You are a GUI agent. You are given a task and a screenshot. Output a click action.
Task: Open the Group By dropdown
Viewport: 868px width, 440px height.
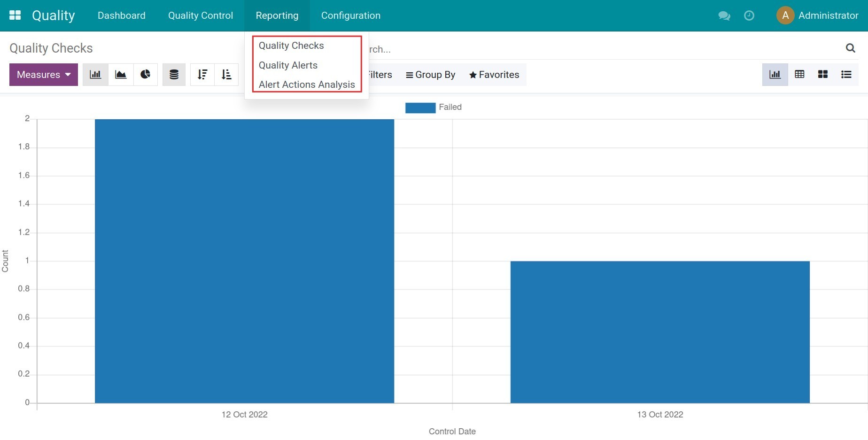(x=431, y=75)
